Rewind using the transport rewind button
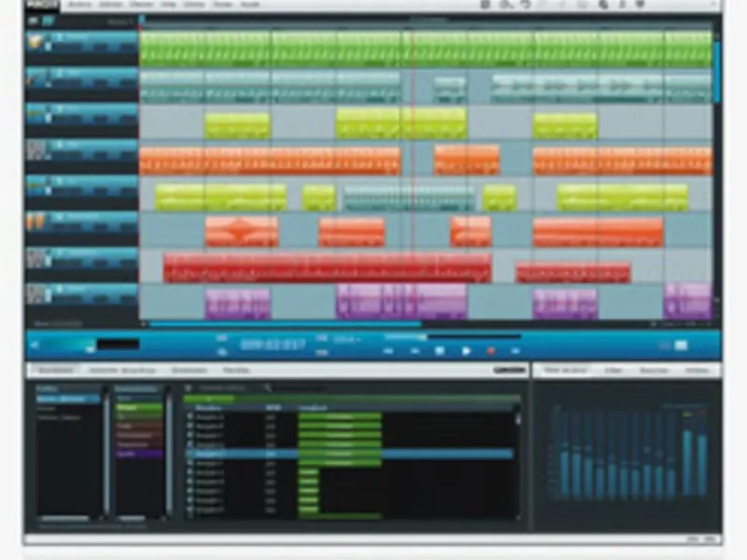Screen dimensions: 747x560 415,352
